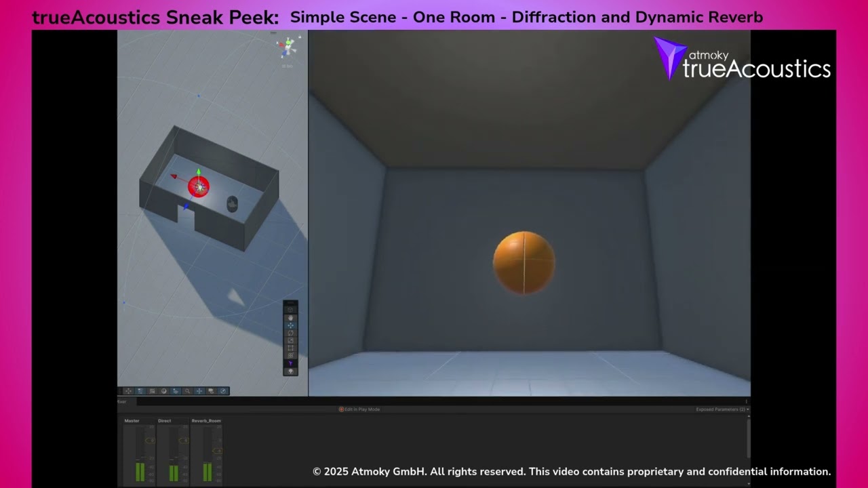Click the magnifier search icon in scene toolbar

tap(187, 391)
